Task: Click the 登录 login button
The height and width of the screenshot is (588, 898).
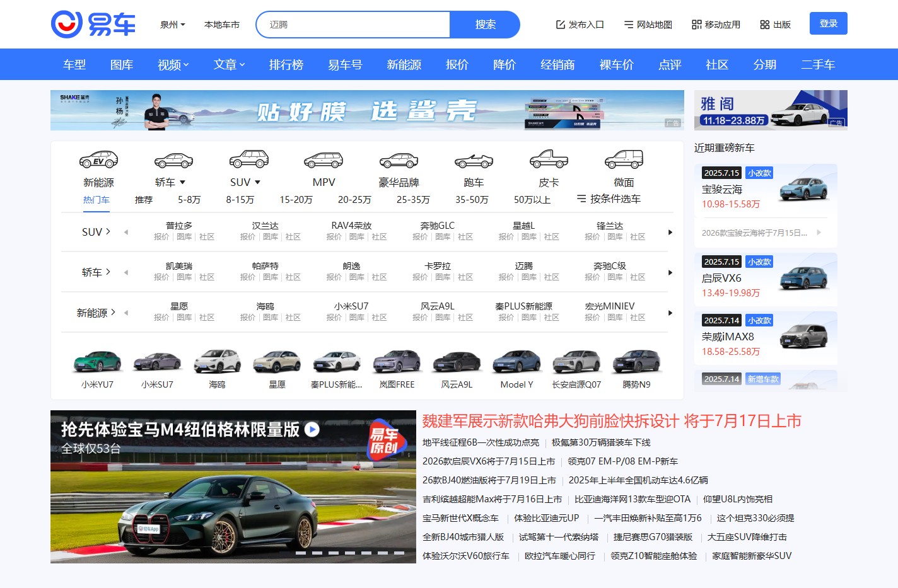Action: (x=829, y=23)
